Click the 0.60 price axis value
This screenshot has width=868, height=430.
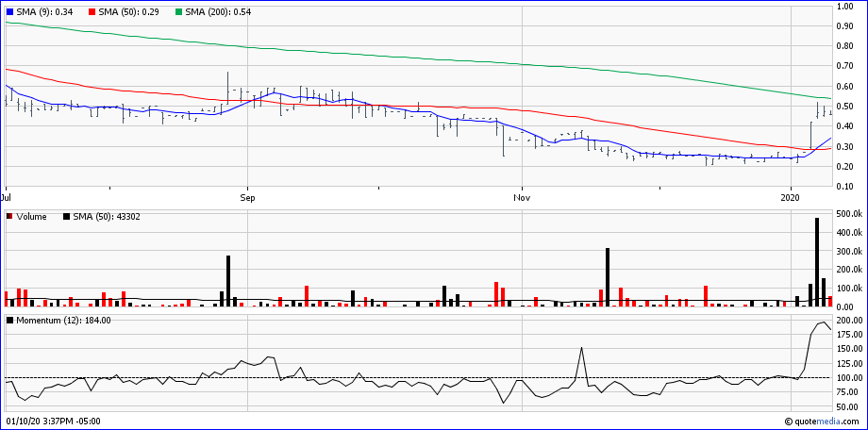coord(845,87)
